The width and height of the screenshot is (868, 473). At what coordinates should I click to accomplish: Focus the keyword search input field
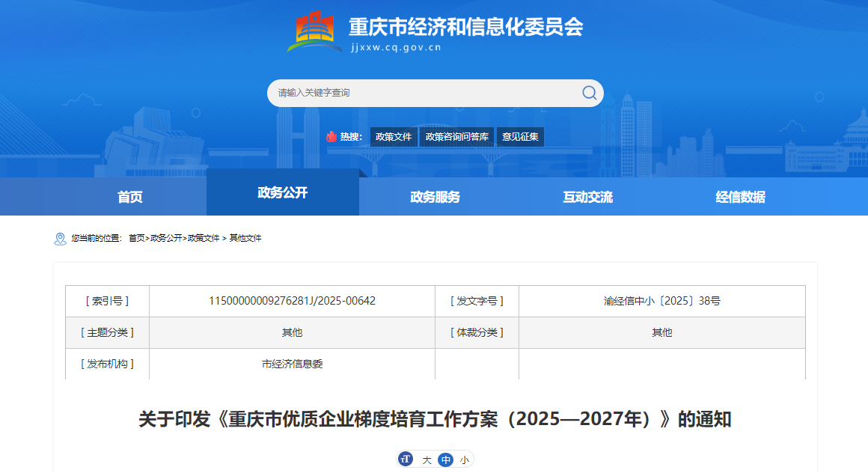click(x=423, y=93)
